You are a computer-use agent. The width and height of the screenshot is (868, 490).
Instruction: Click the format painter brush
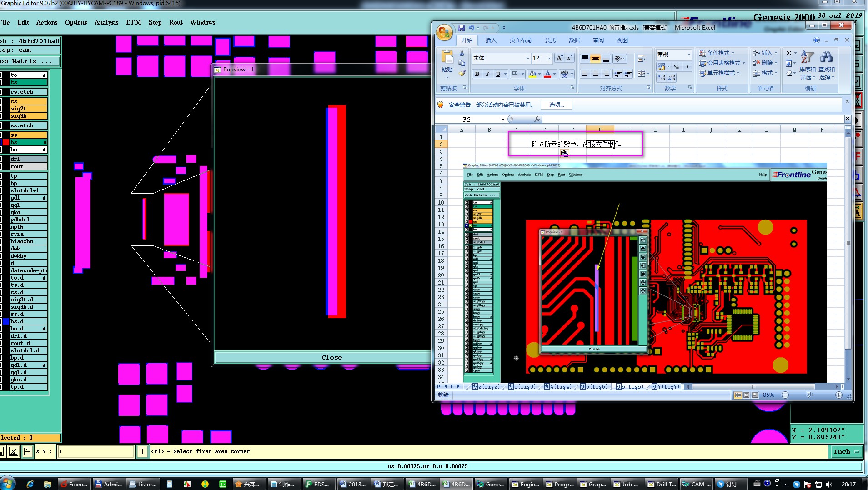point(462,73)
